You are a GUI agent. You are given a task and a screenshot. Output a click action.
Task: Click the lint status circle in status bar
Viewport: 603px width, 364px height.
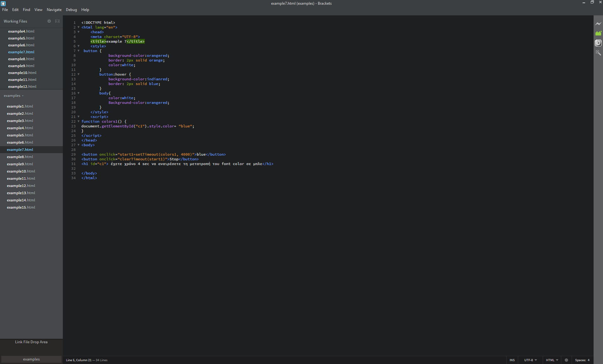click(566, 360)
